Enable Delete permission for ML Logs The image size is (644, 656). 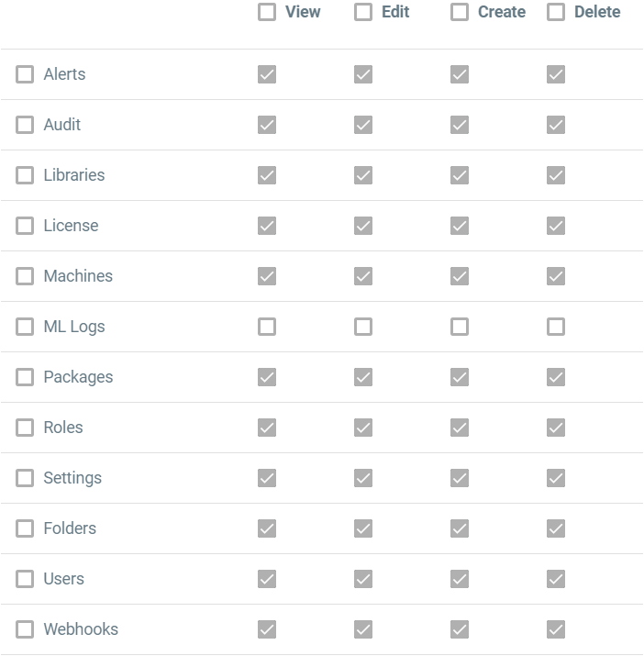pos(556,327)
